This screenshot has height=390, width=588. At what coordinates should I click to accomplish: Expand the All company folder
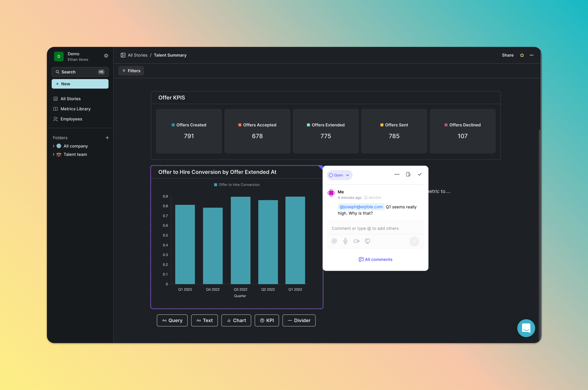pyautogui.click(x=53, y=146)
